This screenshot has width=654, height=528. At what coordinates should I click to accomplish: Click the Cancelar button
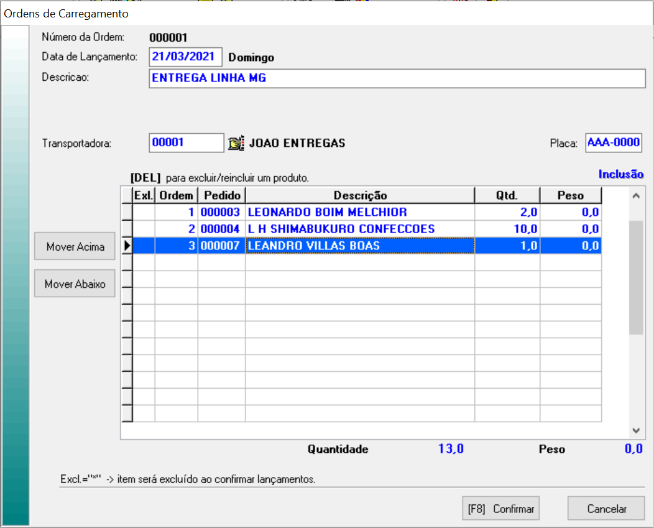point(605,508)
